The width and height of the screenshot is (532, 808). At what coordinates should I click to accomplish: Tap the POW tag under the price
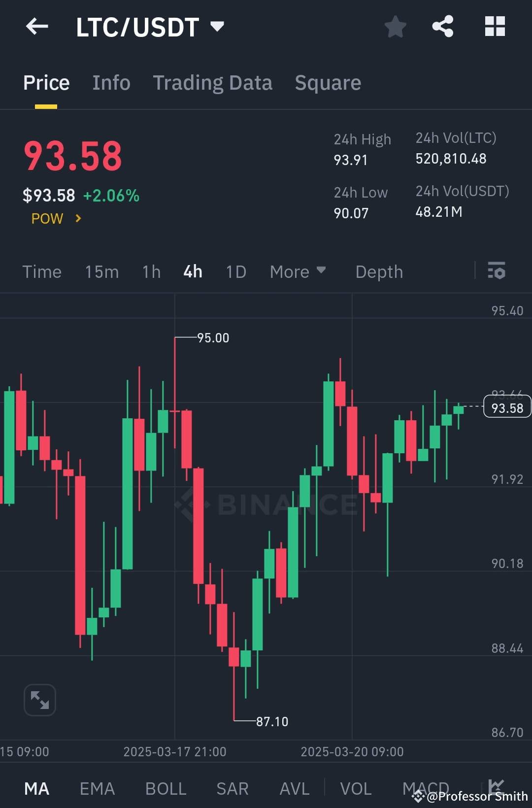click(x=47, y=218)
